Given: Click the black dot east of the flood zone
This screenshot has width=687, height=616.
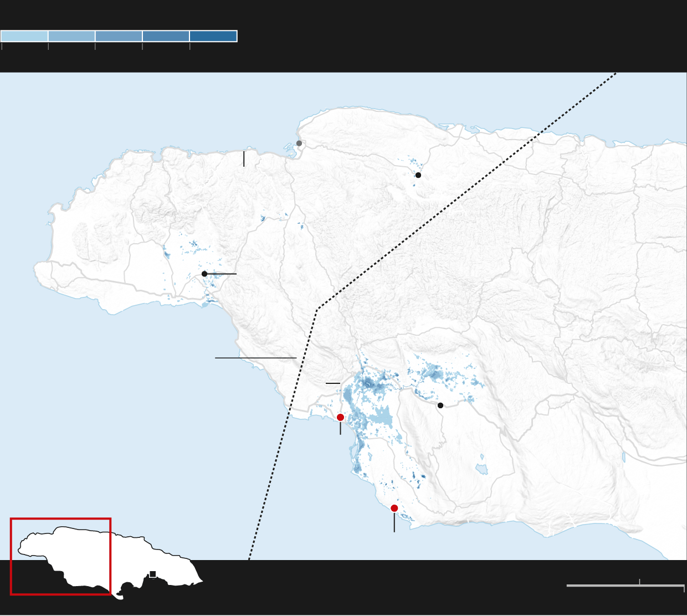Looking at the screenshot, I should [x=440, y=405].
